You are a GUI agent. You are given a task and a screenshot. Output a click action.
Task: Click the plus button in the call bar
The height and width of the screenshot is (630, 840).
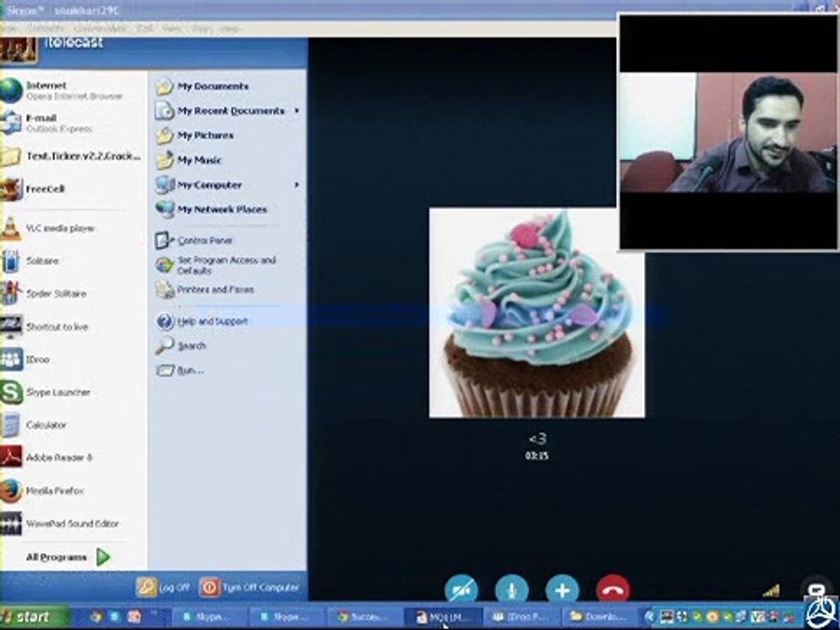(562, 589)
